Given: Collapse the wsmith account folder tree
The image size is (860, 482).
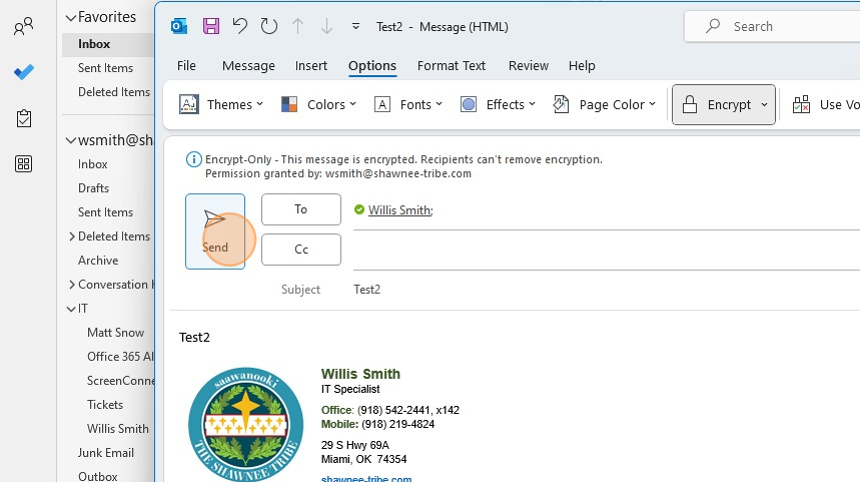Looking at the screenshot, I should click(x=71, y=140).
